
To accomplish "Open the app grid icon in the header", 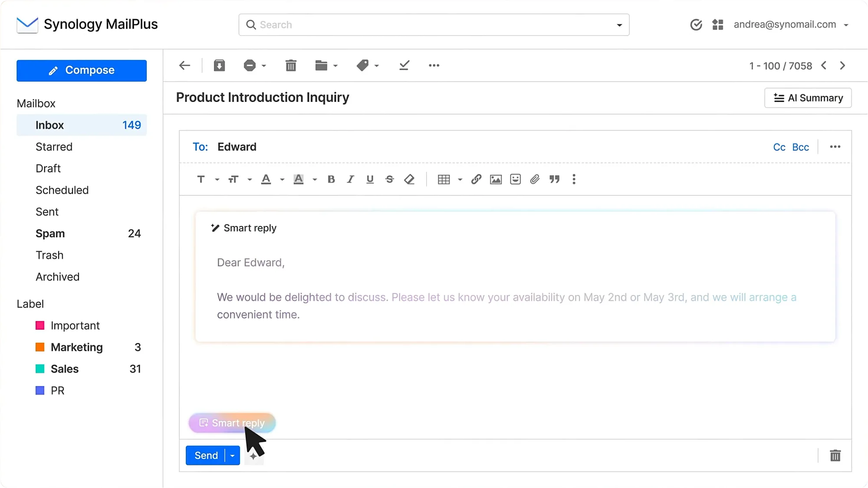I will tap(718, 25).
